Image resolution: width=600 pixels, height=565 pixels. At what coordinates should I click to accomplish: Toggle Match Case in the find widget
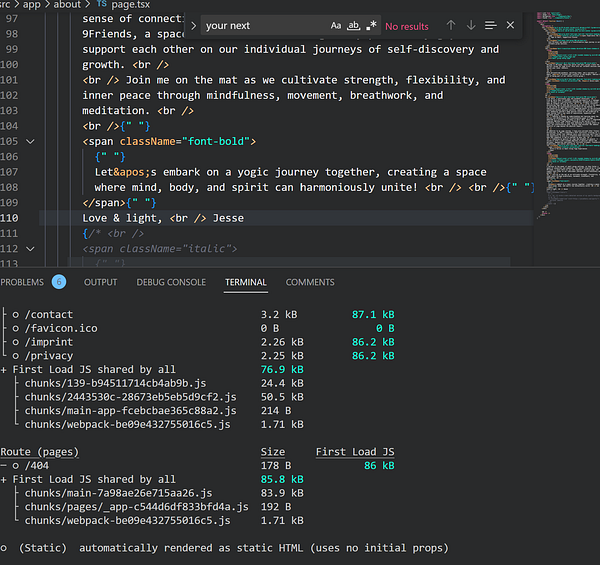pos(336,25)
